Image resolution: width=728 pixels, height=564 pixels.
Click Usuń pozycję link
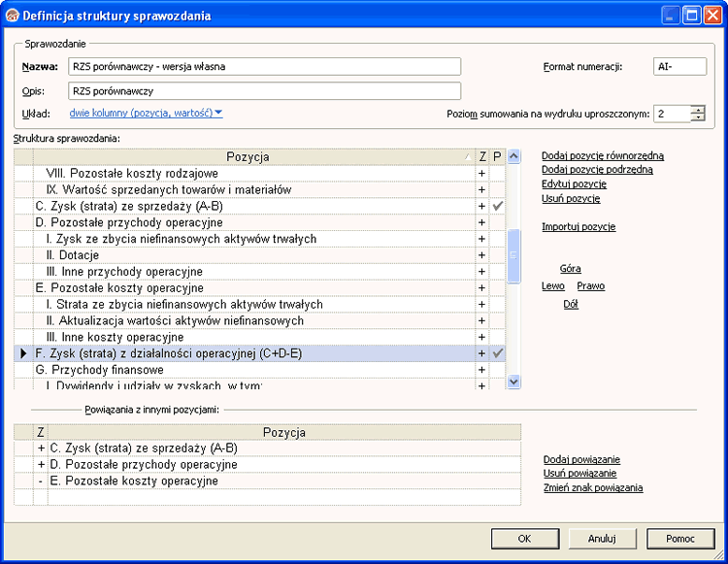[x=571, y=198]
